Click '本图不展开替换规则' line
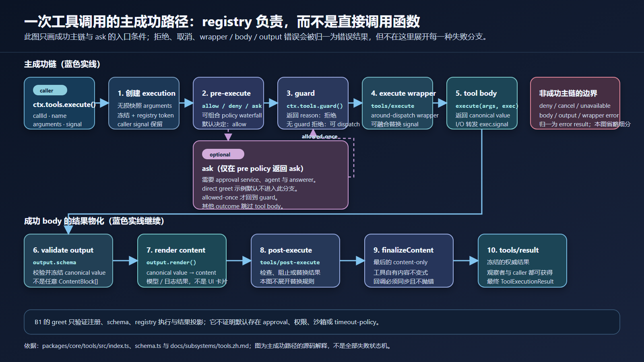This screenshot has width=644, height=362. [287, 282]
